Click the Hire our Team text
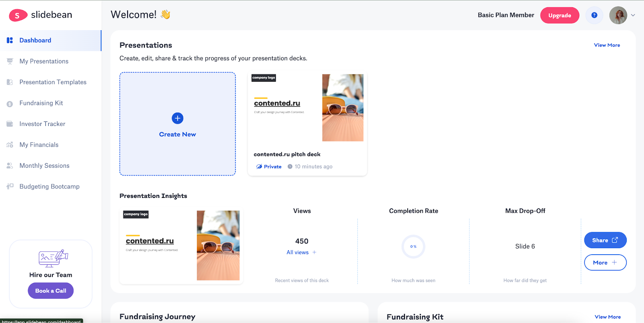The image size is (644, 323). click(51, 275)
